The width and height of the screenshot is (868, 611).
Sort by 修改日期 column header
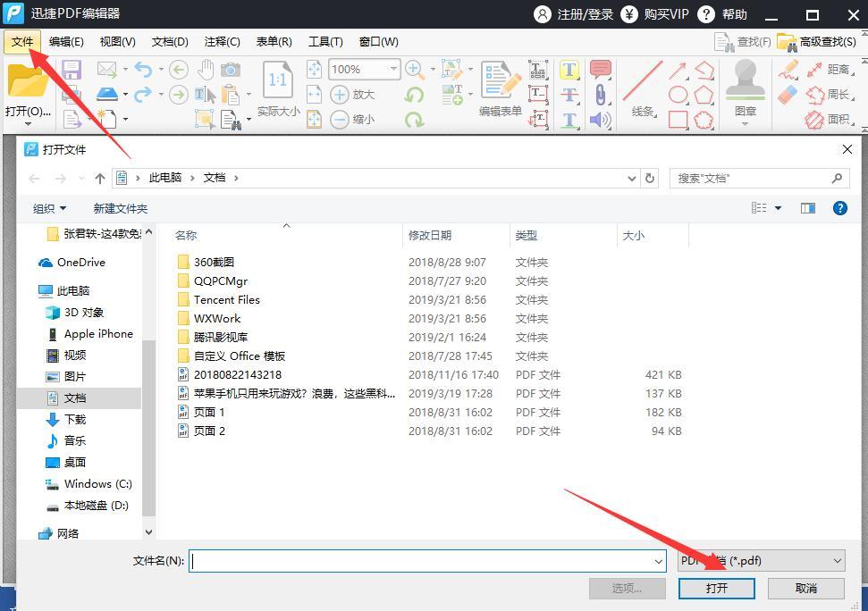430,236
